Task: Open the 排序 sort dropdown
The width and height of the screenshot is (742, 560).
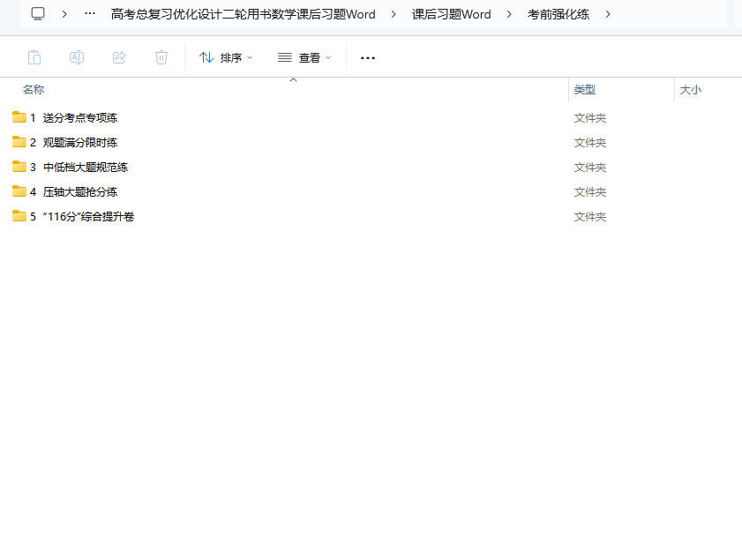Action: (x=226, y=57)
